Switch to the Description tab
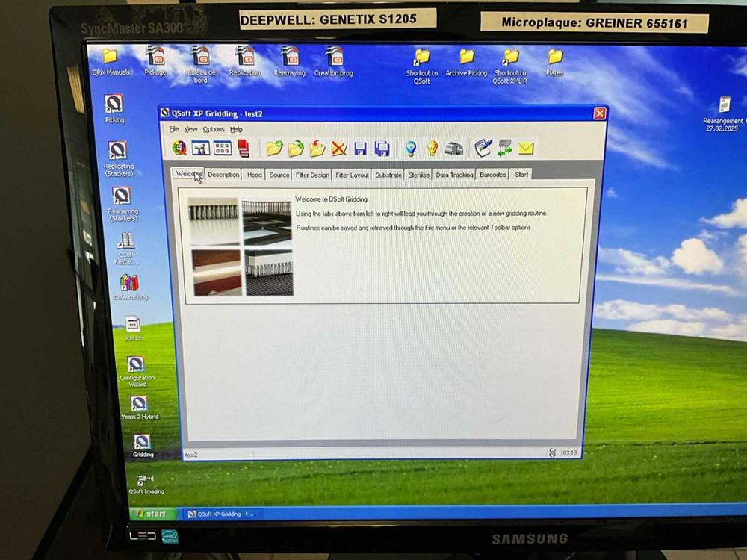 tap(223, 175)
